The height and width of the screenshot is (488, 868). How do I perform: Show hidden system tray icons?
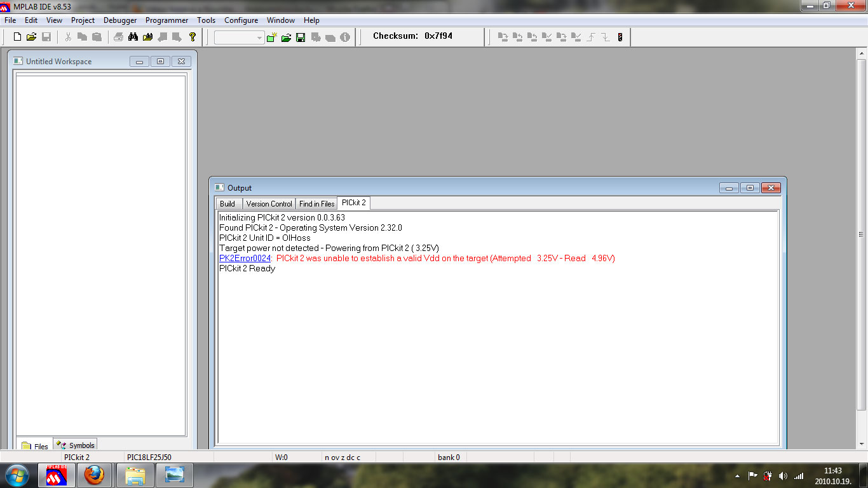tap(737, 476)
